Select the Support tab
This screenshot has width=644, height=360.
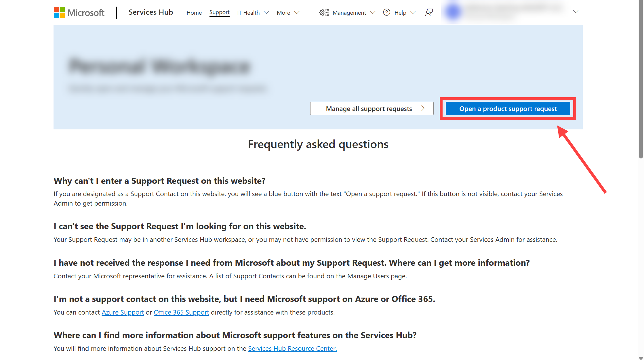tap(219, 12)
